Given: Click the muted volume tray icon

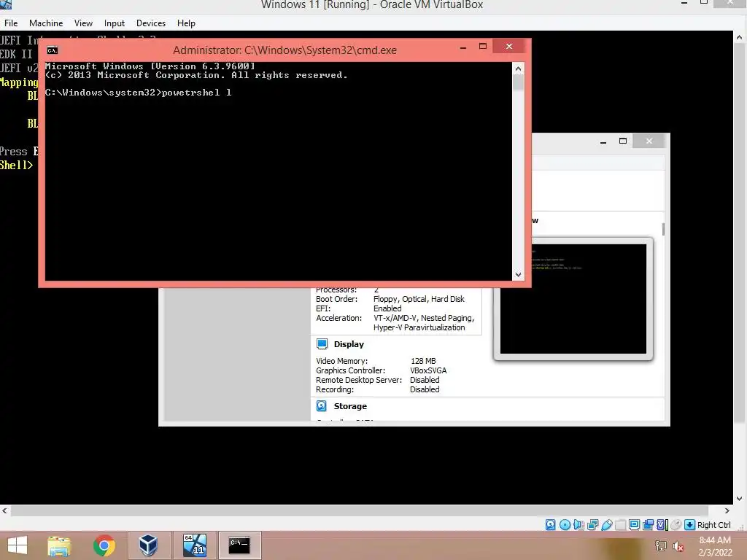Looking at the screenshot, I should coord(678,545).
